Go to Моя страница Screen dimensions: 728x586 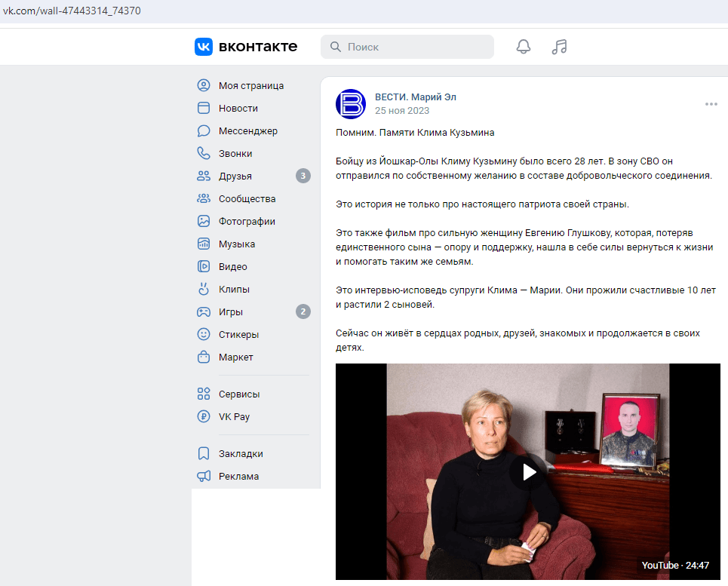[251, 85]
